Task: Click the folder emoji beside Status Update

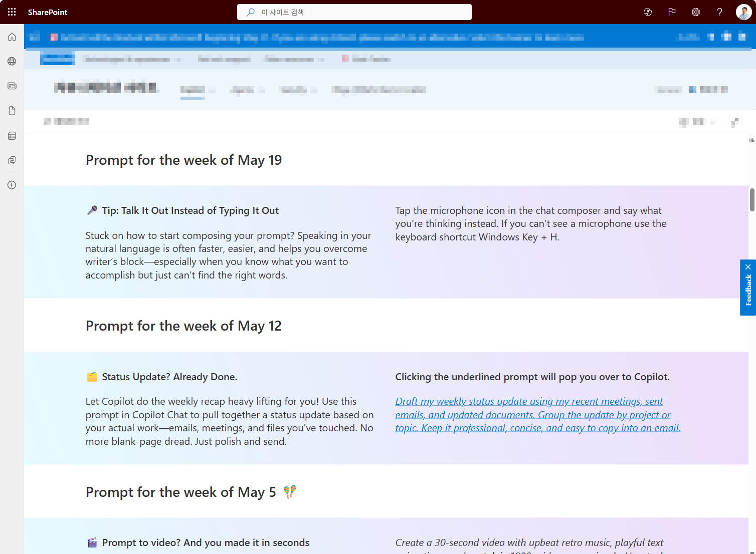Action: click(92, 377)
